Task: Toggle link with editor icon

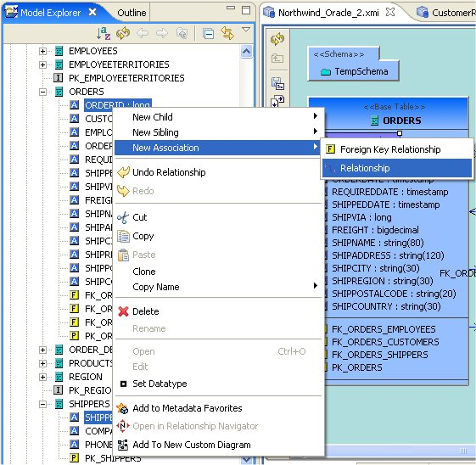Action: point(227,33)
